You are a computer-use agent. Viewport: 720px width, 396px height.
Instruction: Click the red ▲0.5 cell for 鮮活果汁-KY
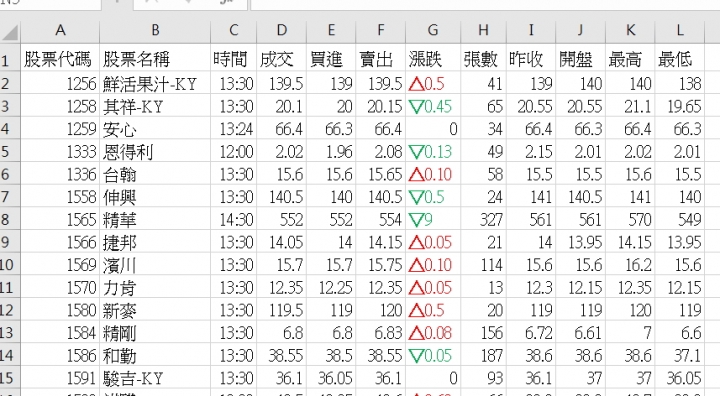click(433, 84)
